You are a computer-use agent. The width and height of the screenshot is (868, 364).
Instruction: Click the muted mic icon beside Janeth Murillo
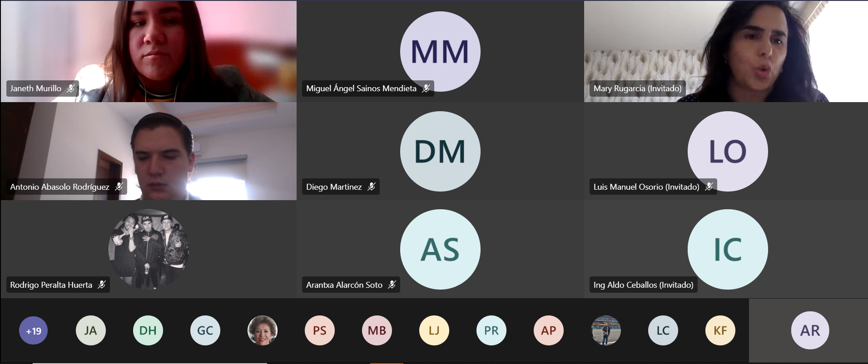(71, 89)
